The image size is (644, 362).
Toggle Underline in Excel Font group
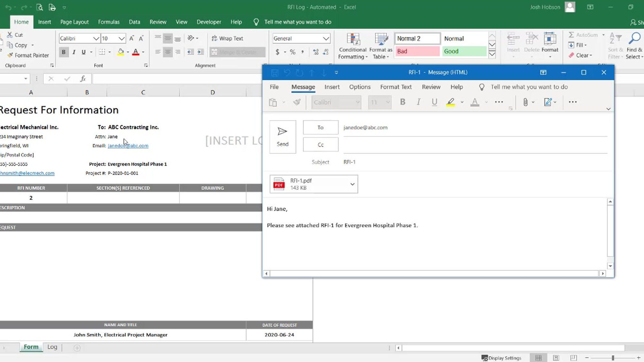(x=83, y=52)
